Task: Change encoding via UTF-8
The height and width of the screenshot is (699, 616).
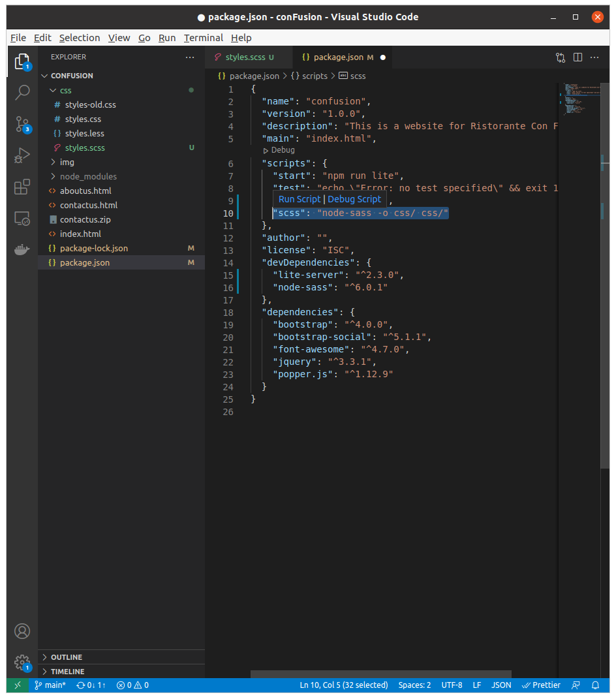Action: (452, 685)
